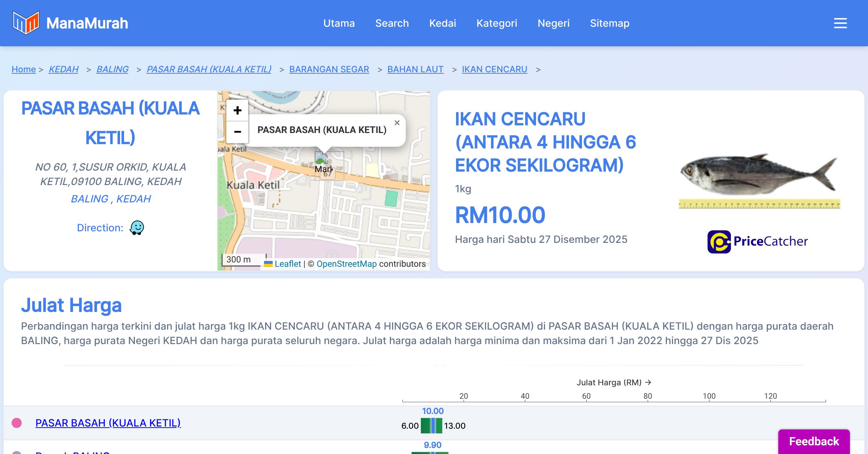
Task: Go to the Kedai page
Action: [x=442, y=23]
